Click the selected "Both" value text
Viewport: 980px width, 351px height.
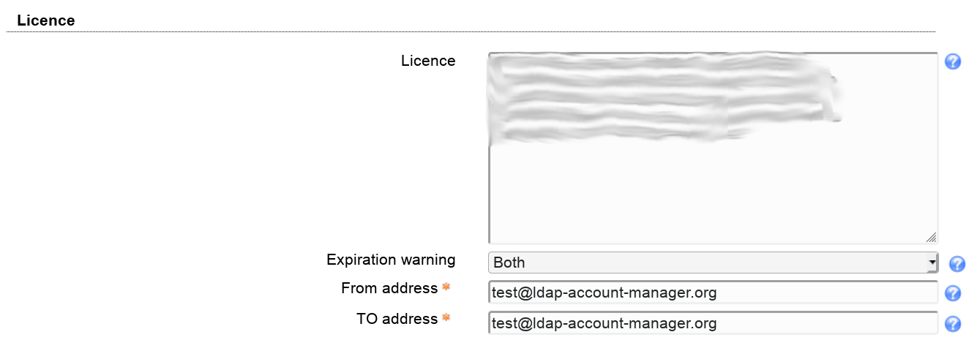coord(509,263)
